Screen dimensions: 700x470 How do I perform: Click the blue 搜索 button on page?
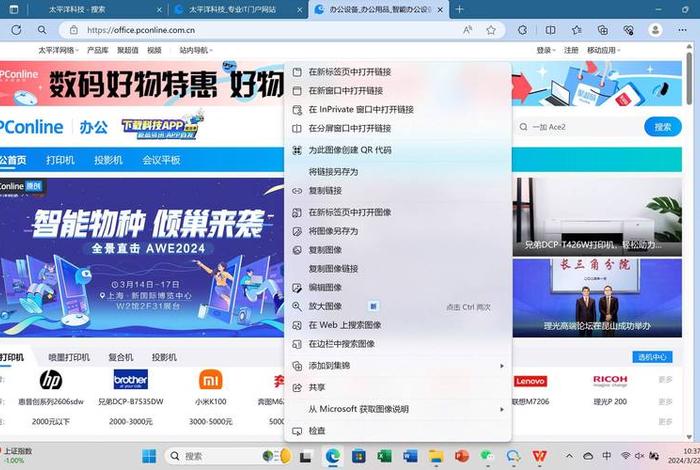(x=663, y=127)
